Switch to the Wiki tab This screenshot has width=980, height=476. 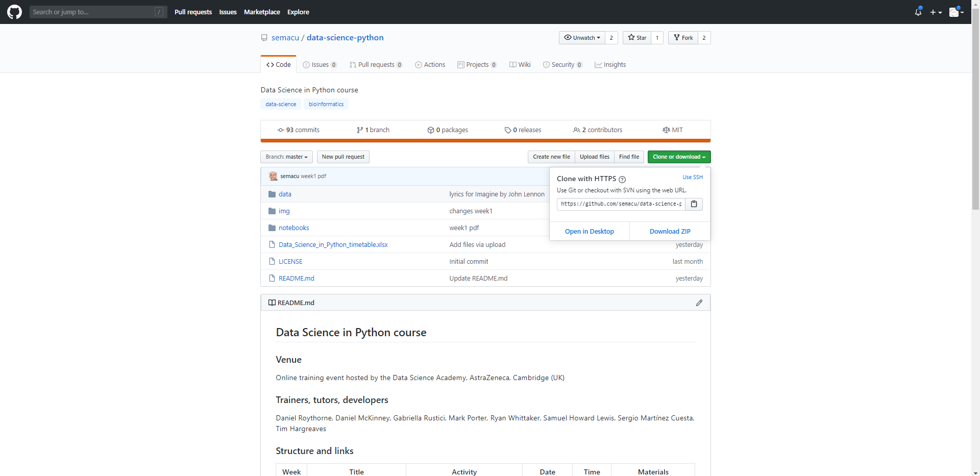(520, 65)
